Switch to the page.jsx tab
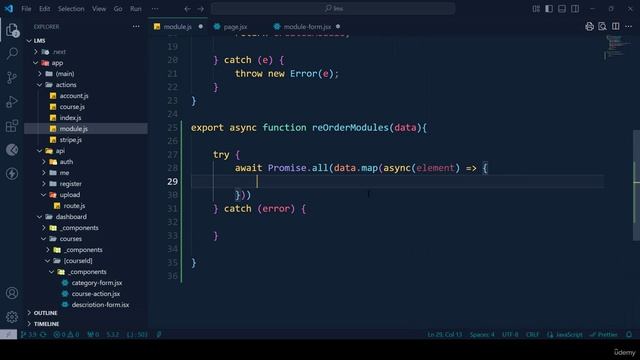The width and height of the screenshot is (640, 360). (x=235, y=27)
